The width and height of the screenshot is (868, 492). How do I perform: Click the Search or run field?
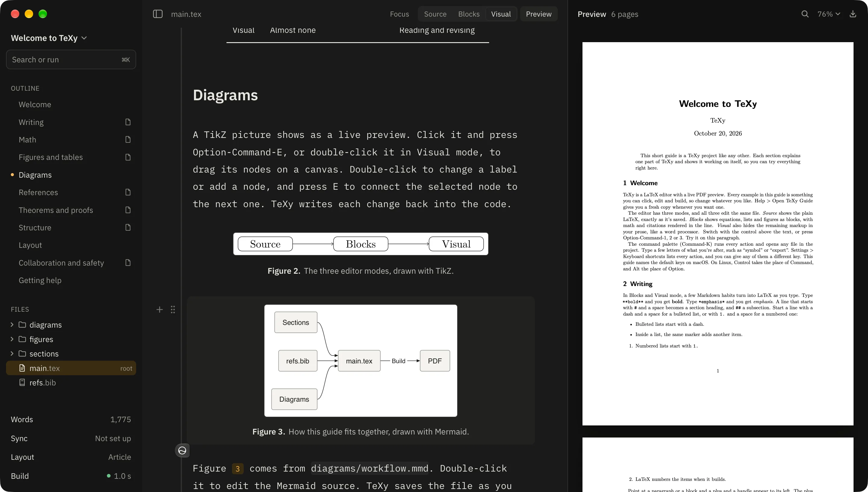click(71, 60)
